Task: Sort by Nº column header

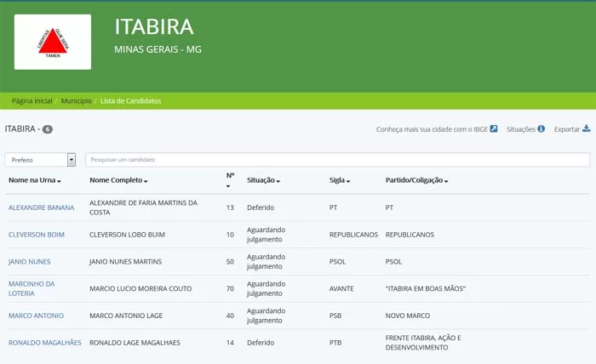Action: [x=230, y=179]
